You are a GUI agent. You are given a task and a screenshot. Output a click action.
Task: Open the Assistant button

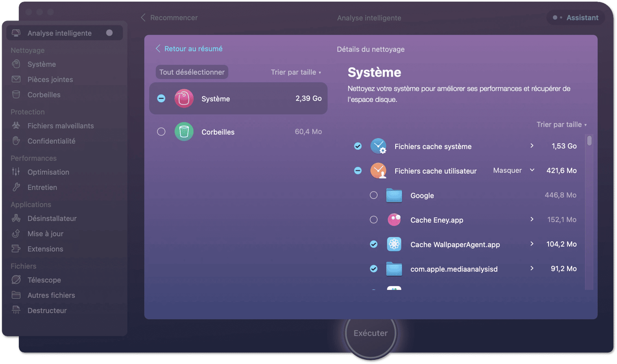point(576,18)
